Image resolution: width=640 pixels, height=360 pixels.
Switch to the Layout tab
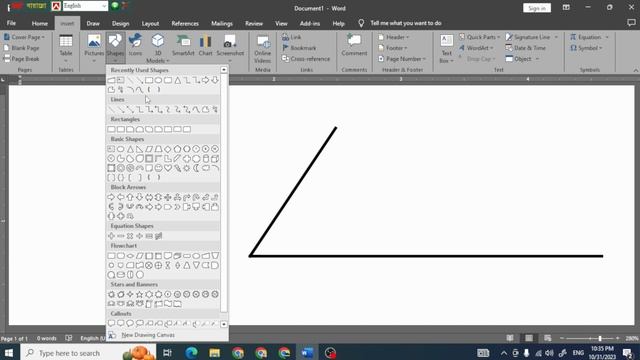[x=150, y=23]
